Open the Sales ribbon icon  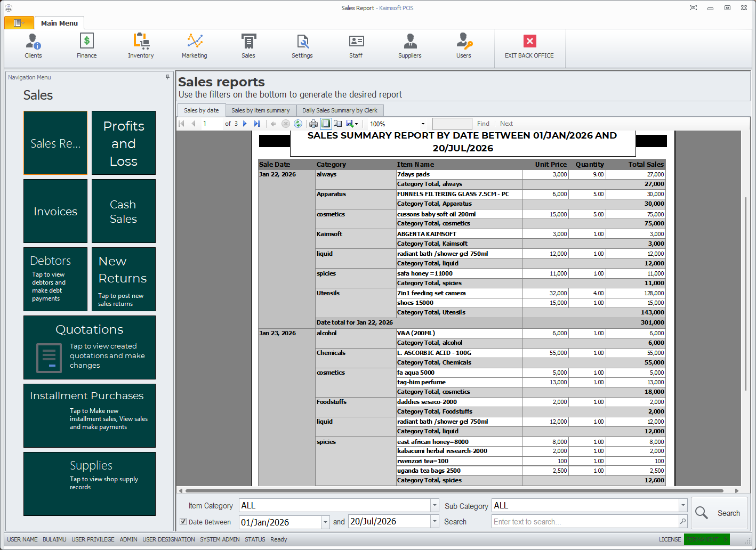click(248, 46)
